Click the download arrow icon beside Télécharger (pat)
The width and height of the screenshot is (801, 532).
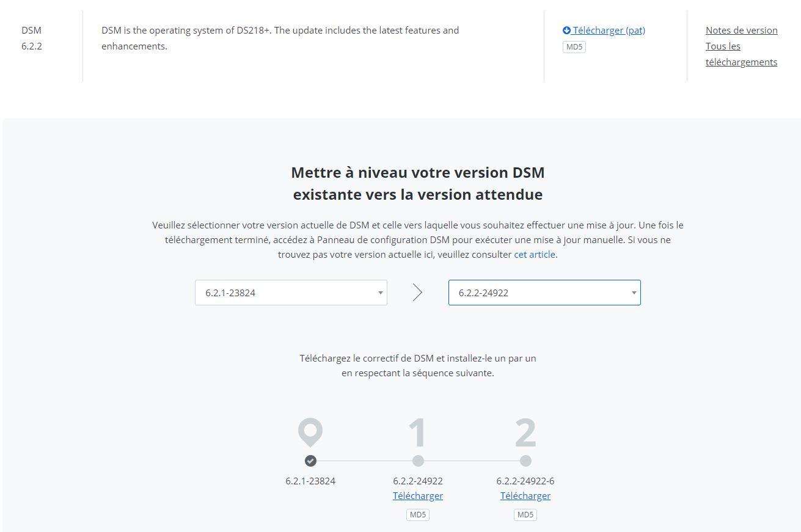pyautogui.click(x=566, y=31)
